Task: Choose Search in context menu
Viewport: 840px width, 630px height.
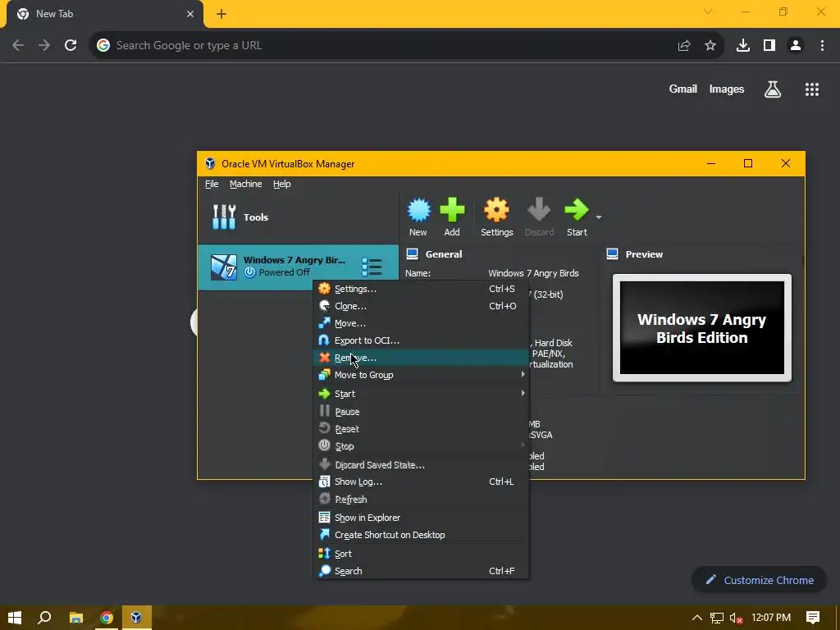Action: coord(421,571)
